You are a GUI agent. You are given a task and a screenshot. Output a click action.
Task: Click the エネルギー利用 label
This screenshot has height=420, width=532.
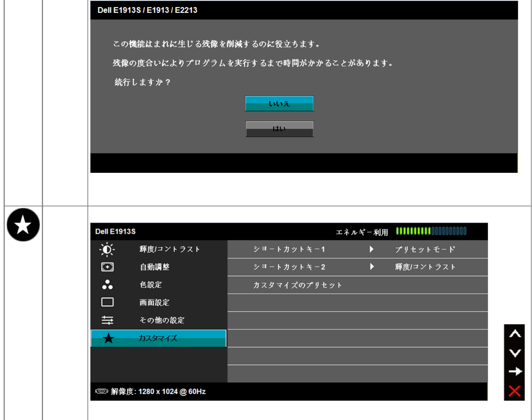tap(362, 232)
